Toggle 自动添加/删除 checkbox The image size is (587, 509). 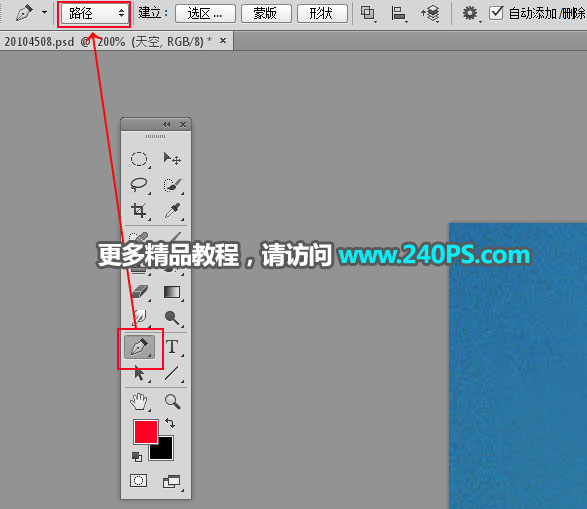point(496,13)
